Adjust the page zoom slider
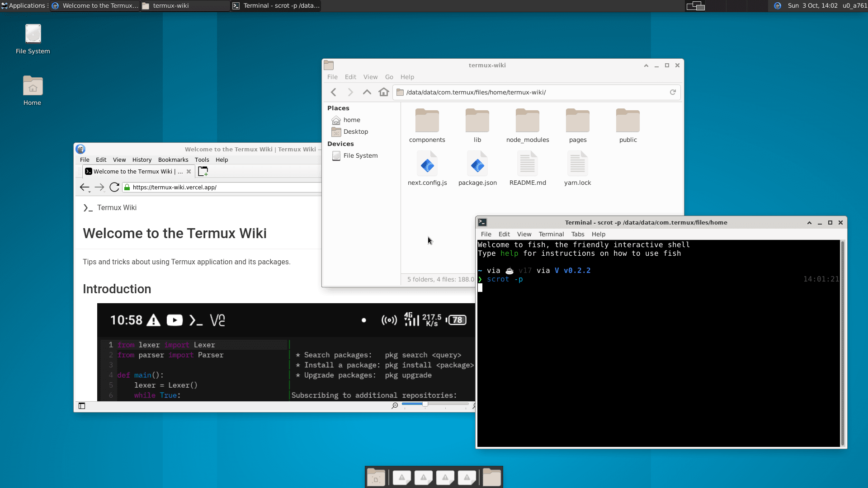 click(425, 405)
